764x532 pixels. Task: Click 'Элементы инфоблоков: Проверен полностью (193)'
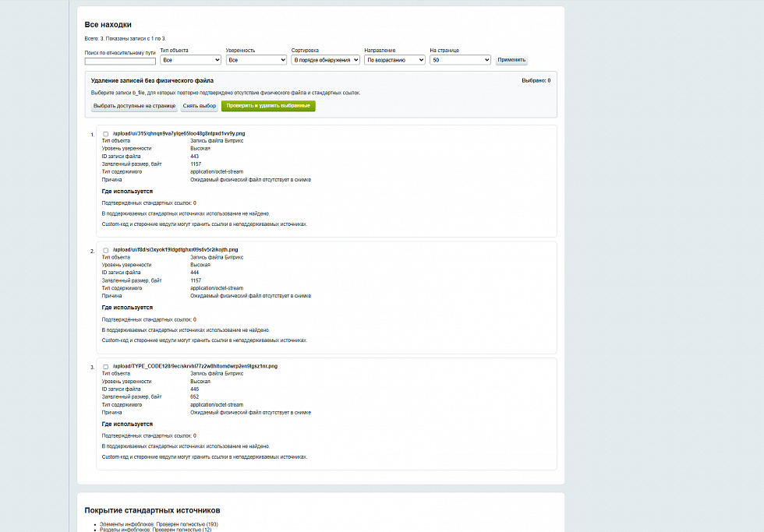tap(159, 524)
